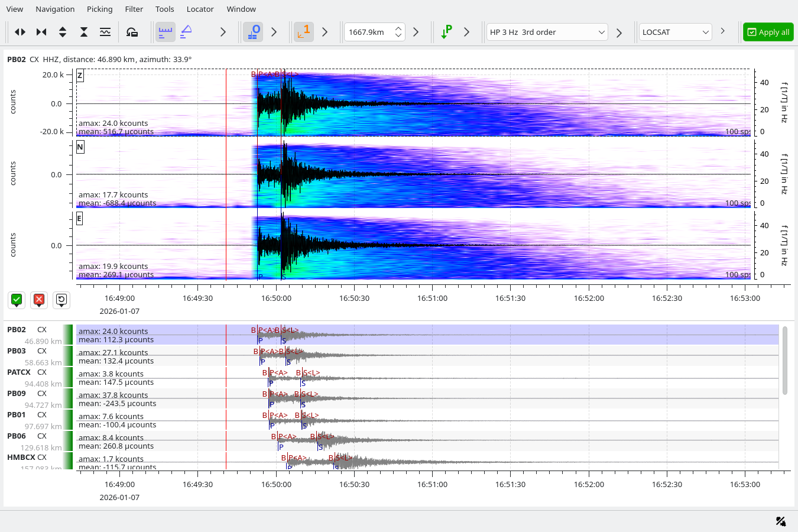Image resolution: width=798 pixels, height=532 pixels.
Task: Click the green P arrow pick icon
Action: 446,32
